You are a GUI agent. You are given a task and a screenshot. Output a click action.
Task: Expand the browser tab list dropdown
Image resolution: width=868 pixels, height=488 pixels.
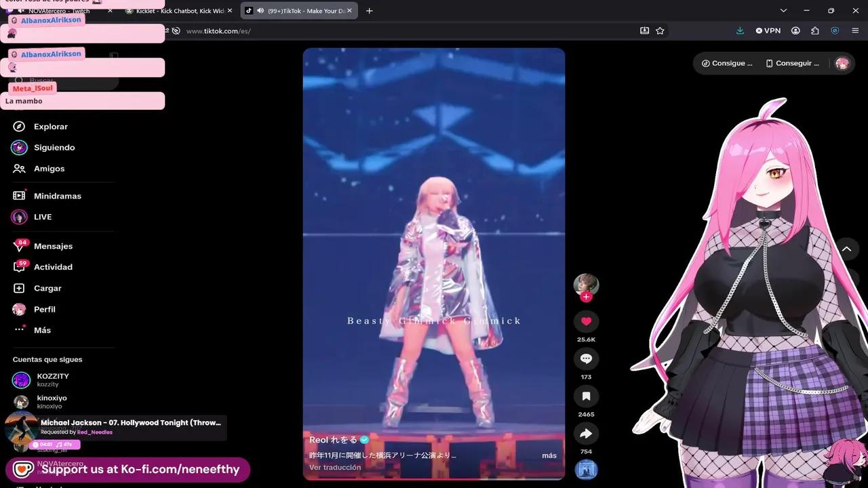point(783,11)
